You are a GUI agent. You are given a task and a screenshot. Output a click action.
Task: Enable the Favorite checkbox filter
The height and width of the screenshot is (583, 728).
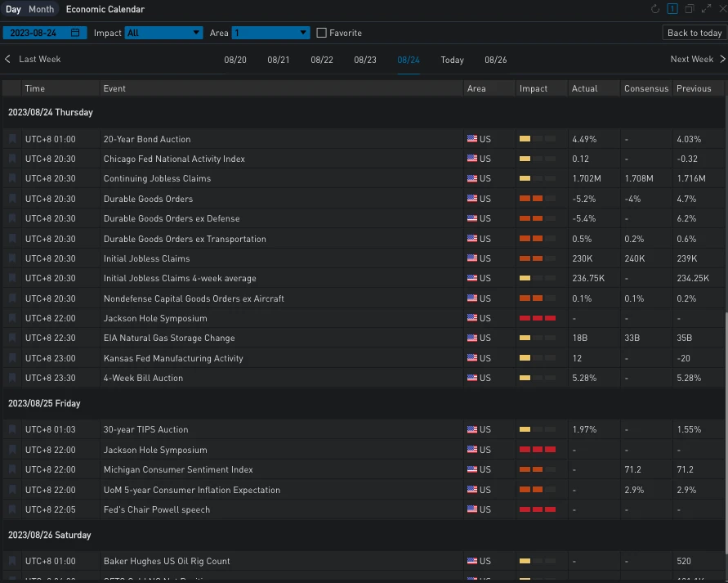click(321, 33)
